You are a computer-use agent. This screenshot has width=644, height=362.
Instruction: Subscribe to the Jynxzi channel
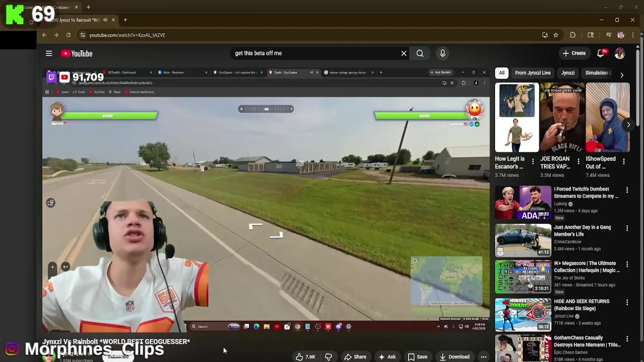[118, 357]
